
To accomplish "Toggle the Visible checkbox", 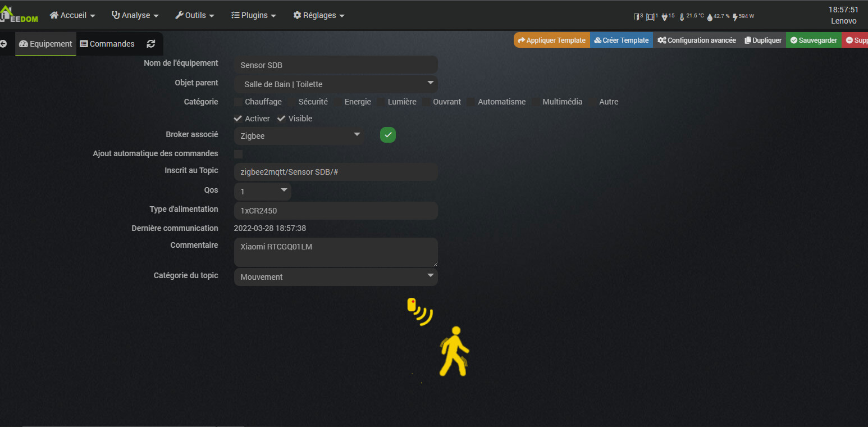I will (281, 119).
